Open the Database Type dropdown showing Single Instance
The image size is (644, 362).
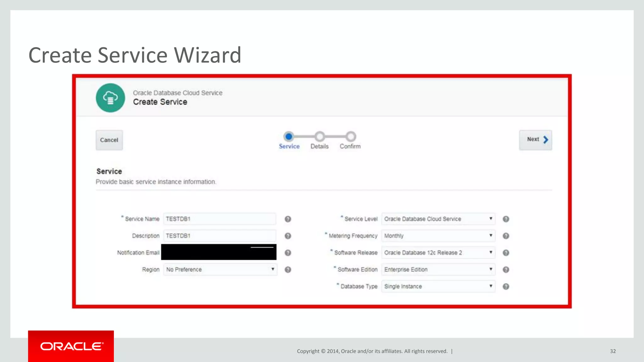click(438, 286)
